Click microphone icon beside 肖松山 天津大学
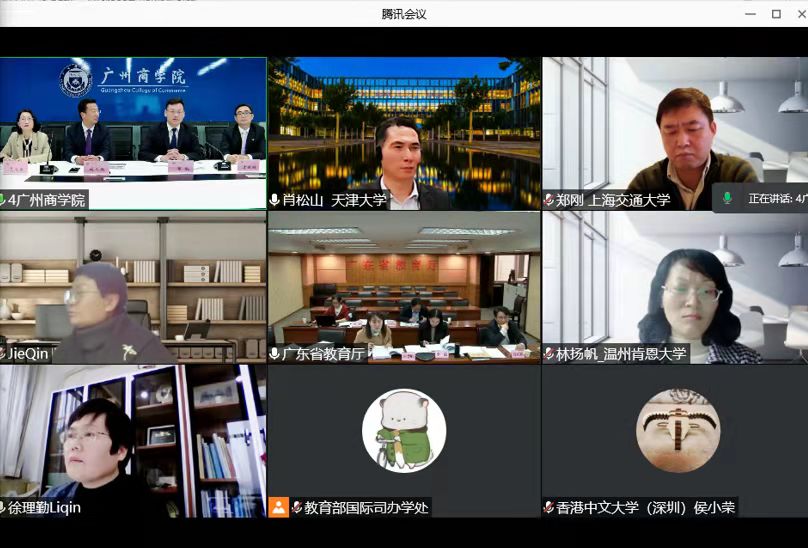808x548 pixels. pyautogui.click(x=275, y=200)
